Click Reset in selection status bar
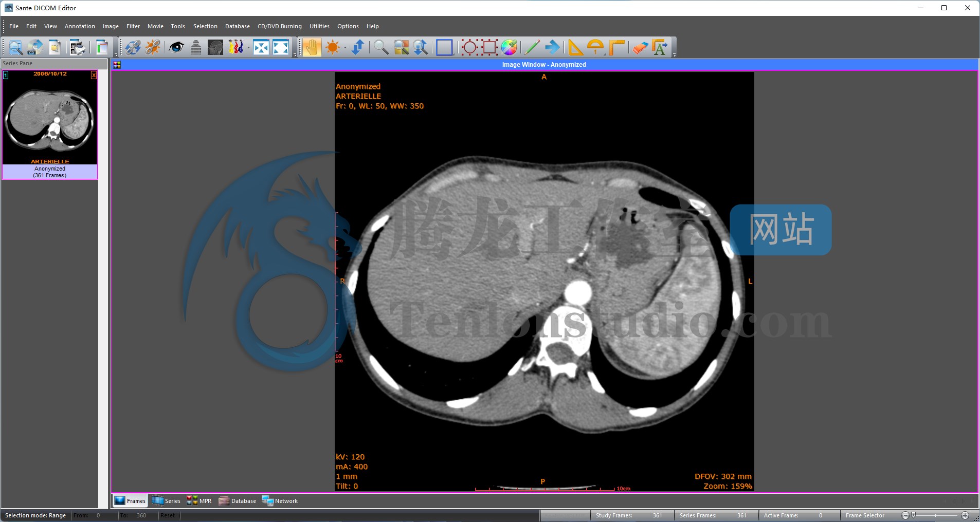Image resolution: width=980 pixels, height=522 pixels. [168, 515]
